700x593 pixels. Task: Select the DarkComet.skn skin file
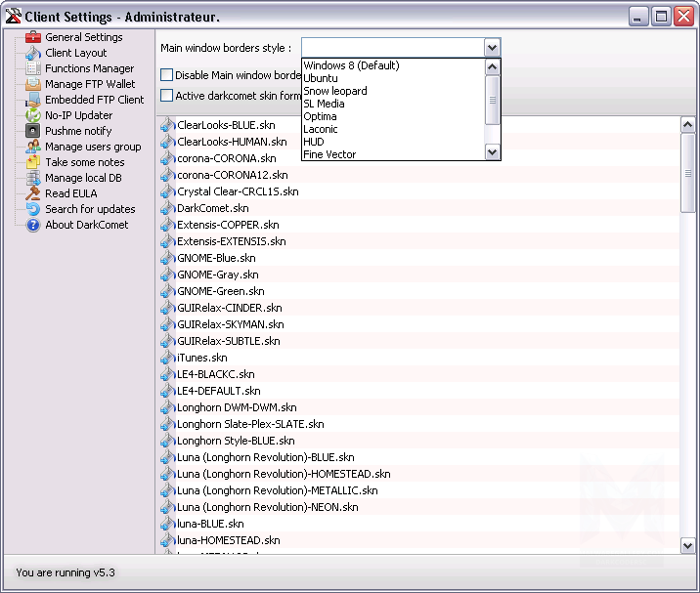click(212, 208)
